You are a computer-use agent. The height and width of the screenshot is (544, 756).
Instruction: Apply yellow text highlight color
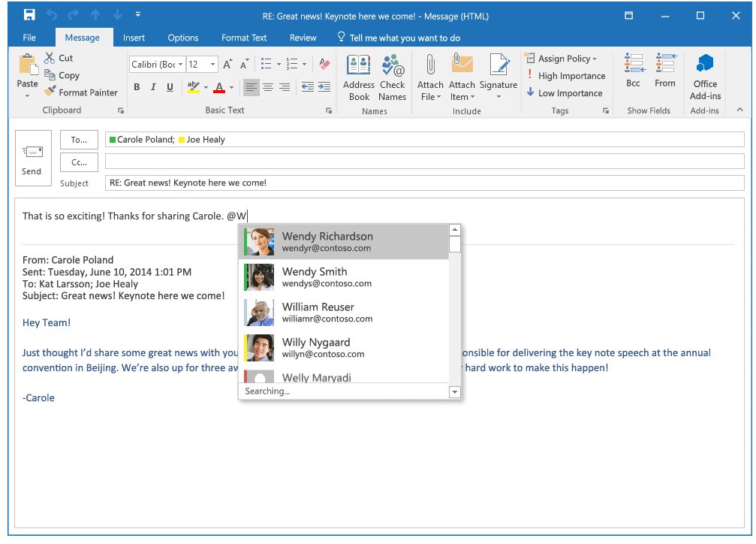tap(194, 87)
